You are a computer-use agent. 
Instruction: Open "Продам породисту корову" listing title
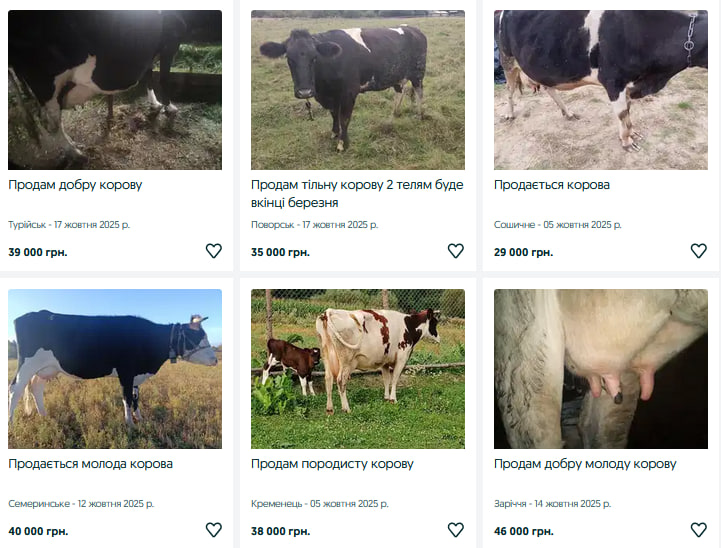tap(332, 464)
